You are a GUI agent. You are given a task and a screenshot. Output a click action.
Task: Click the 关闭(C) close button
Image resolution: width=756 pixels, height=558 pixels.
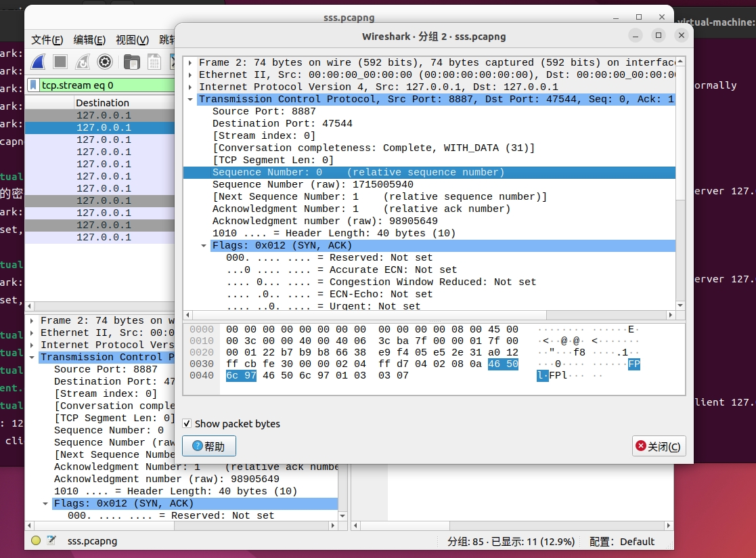pyautogui.click(x=658, y=446)
